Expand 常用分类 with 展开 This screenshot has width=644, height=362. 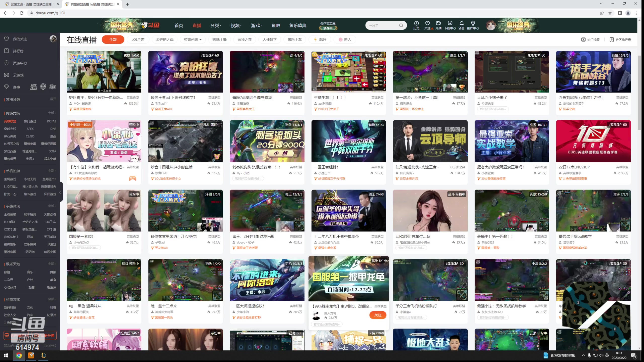pos(53,99)
